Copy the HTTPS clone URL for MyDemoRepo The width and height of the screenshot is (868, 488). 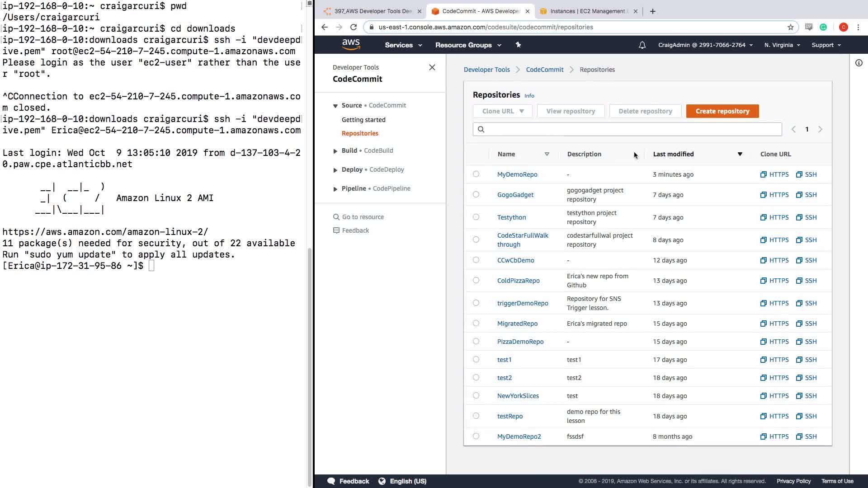pos(774,174)
